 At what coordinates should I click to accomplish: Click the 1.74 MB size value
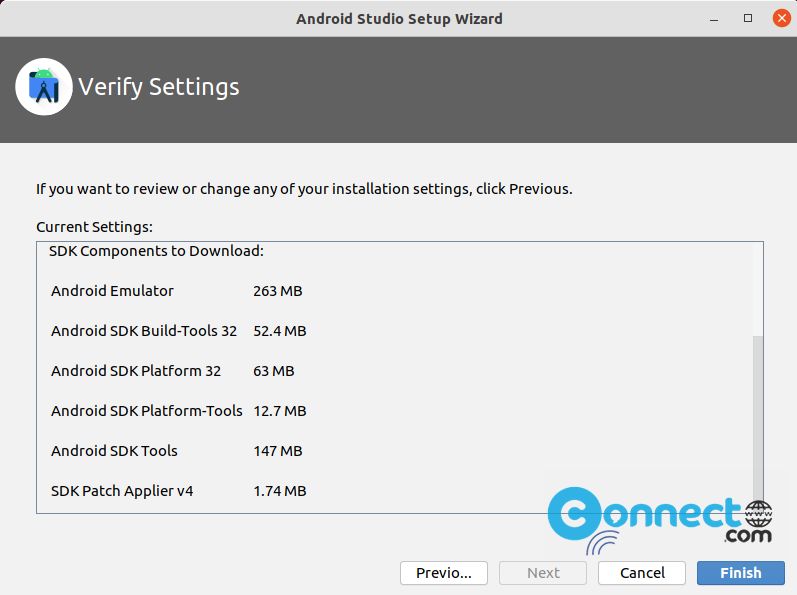[x=280, y=491]
